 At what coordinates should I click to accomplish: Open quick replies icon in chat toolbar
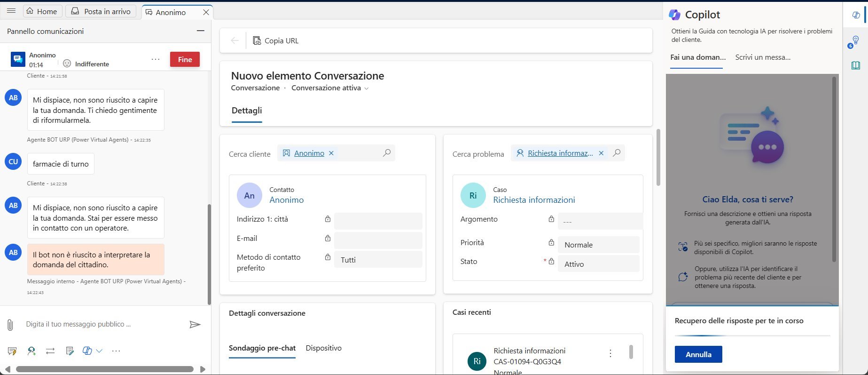[12, 351]
